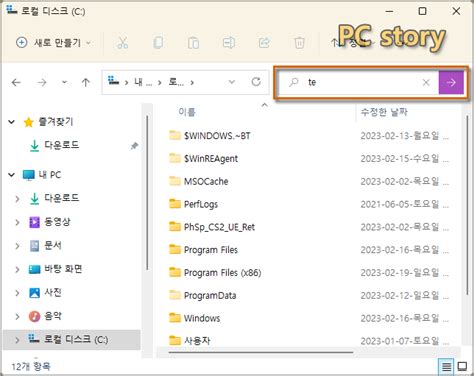Open recent locations chevron dropdown
474x376 pixels.
[x=64, y=82]
